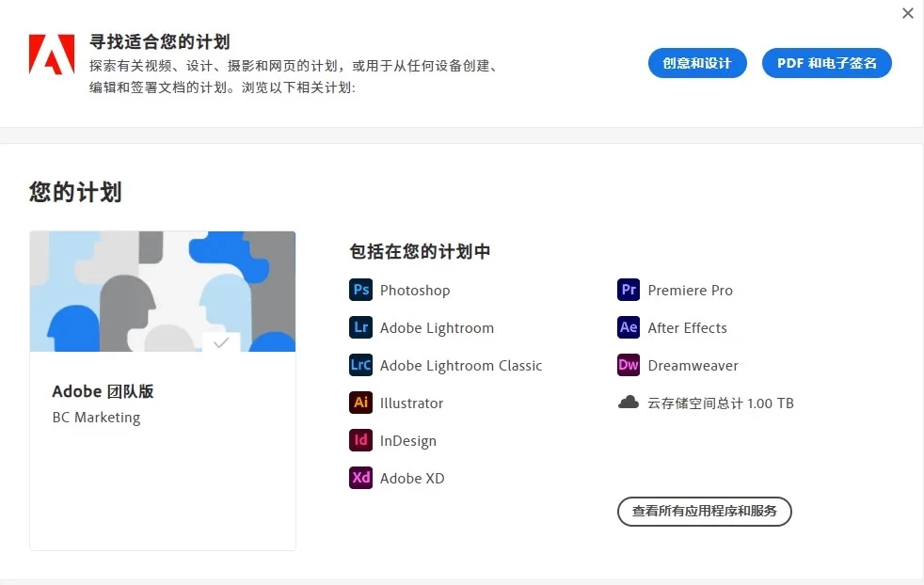
Task: Click the 云存储空间总计 1.00 TB text
Action: click(x=721, y=403)
